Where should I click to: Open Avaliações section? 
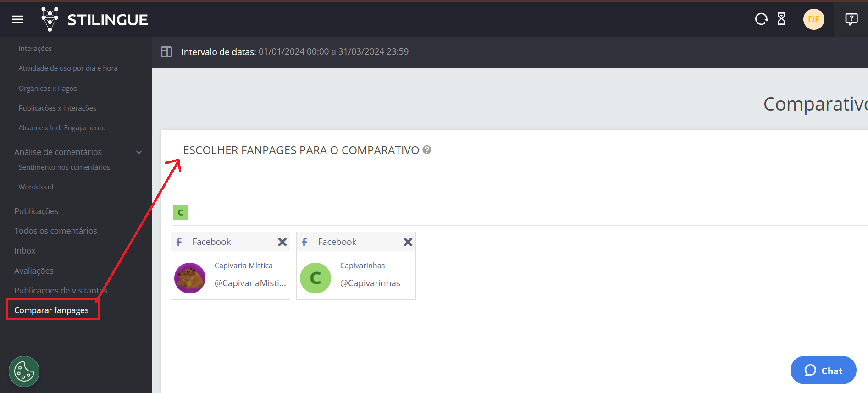(x=34, y=271)
